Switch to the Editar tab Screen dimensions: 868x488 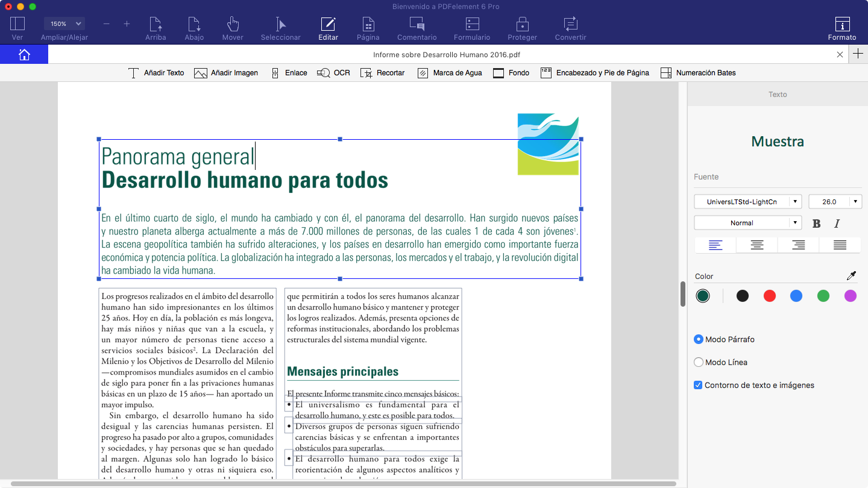(328, 27)
